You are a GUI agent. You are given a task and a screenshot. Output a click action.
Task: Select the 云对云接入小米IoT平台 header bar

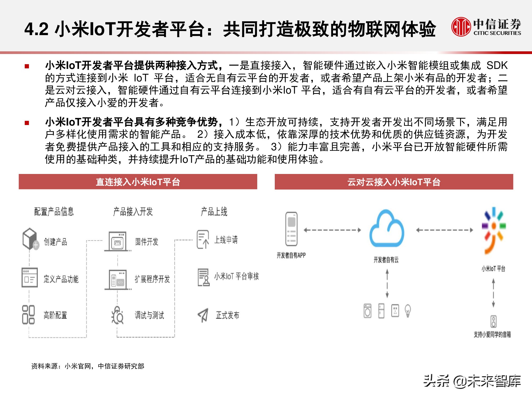[x=394, y=182]
